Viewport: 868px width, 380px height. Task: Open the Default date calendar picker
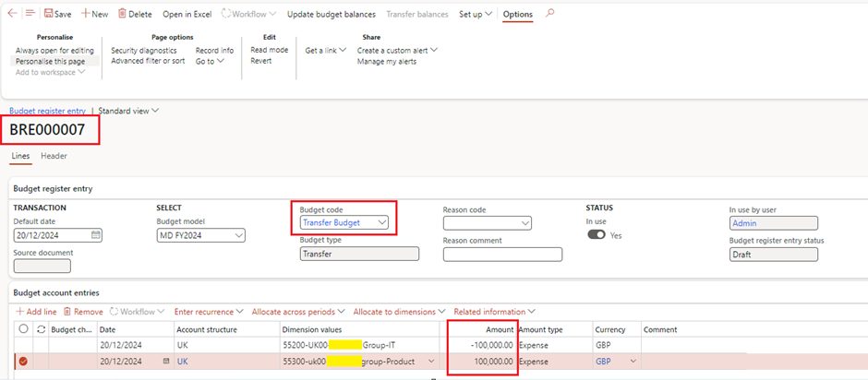pyautogui.click(x=96, y=235)
